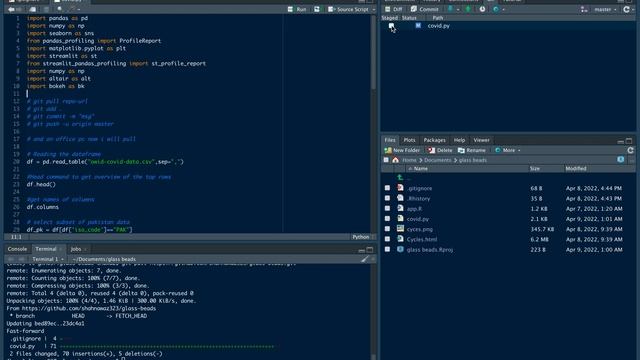Image resolution: width=640 pixels, height=360 pixels.
Task: Click New Folder in the Files pane
Action: tap(402, 150)
